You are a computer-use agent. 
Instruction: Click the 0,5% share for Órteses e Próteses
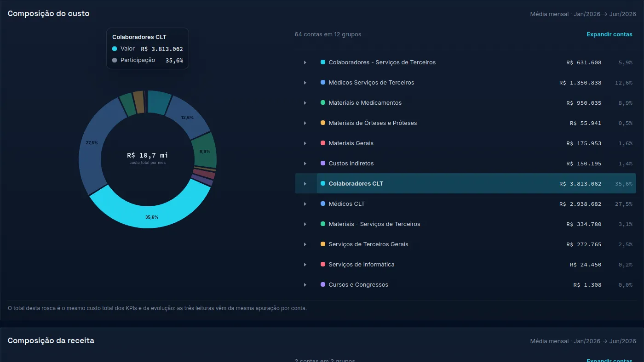[626, 123]
